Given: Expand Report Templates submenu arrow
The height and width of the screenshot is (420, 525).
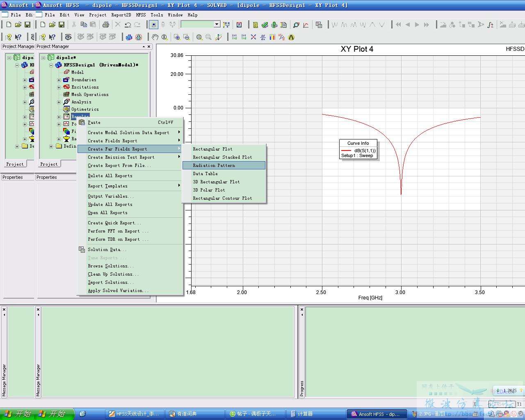Looking at the screenshot, I should pyautogui.click(x=179, y=185).
